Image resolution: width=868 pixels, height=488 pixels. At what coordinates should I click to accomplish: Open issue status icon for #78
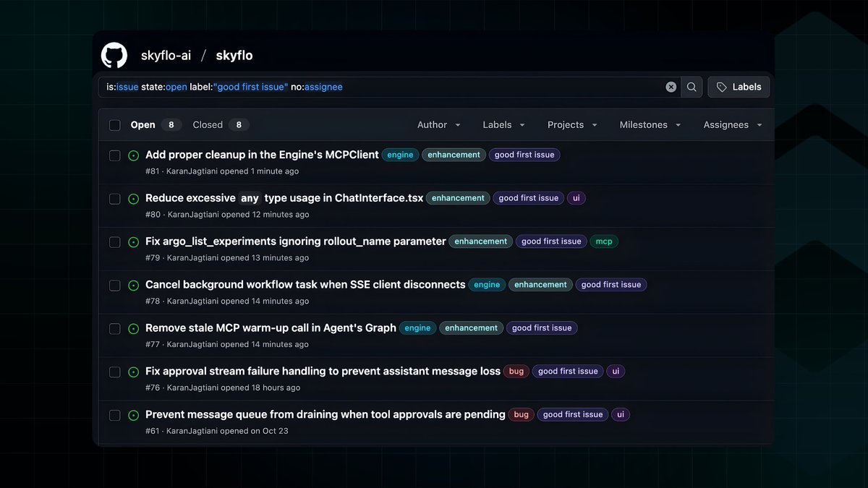(133, 286)
